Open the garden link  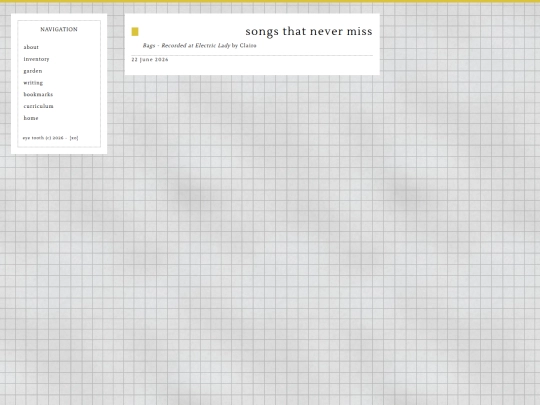[x=33, y=71]
